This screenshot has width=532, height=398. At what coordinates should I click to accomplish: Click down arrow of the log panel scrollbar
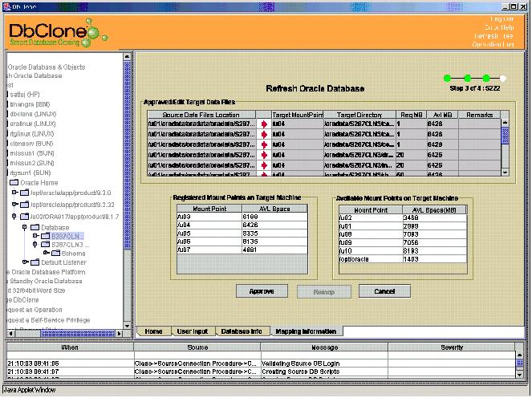tap(519, 374)
